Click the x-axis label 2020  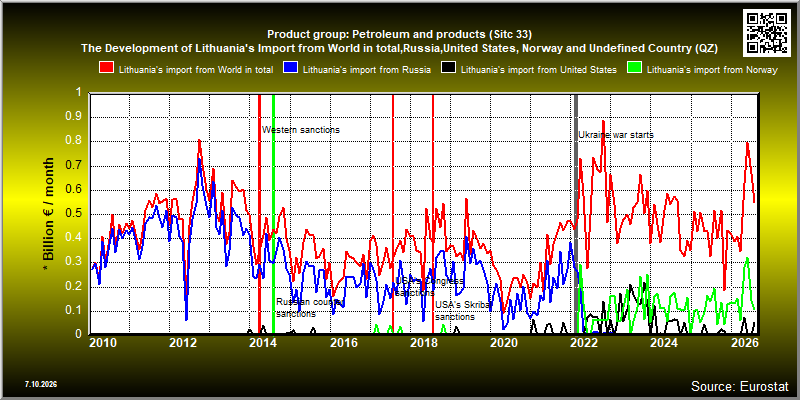[504, 343]
